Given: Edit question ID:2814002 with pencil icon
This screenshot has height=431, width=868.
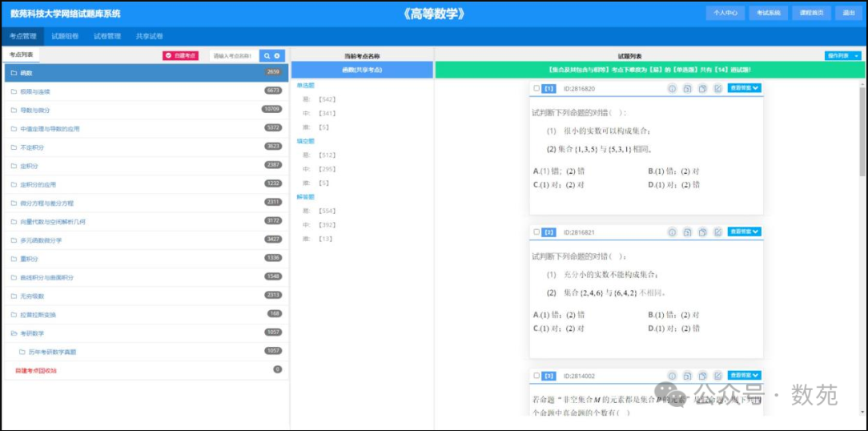Looking at the screenshot, I should (x=718, y=376).
